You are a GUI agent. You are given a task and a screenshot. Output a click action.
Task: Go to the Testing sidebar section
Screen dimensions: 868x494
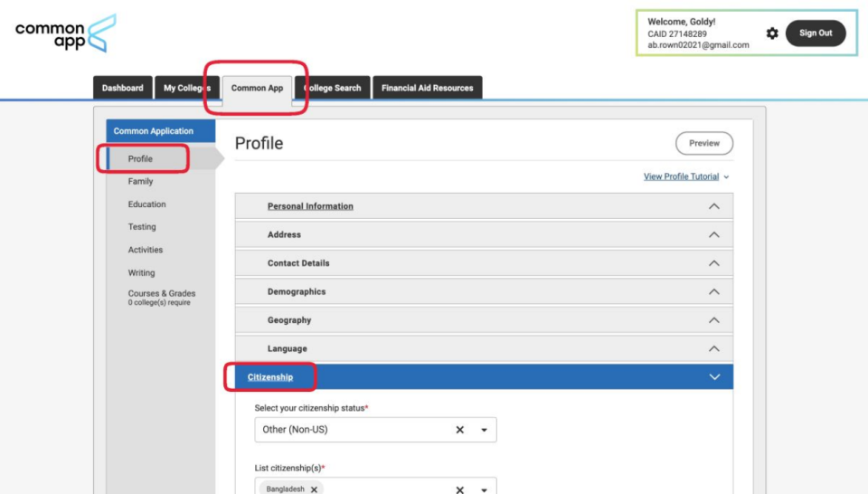coord(142,227)
